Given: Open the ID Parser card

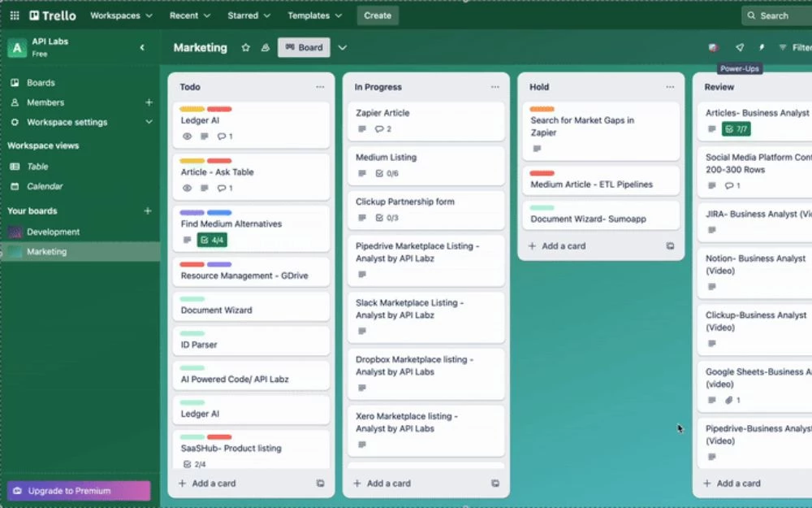Looking at the screenshot, I should tap(251, 341).
